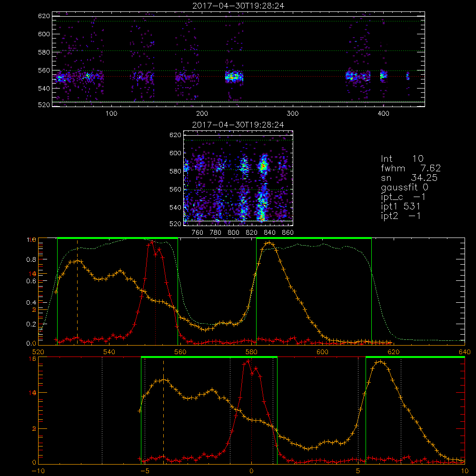Click y-axis label 600 on top spectrogram
476x476 pixels.
(x=44, y=34)
